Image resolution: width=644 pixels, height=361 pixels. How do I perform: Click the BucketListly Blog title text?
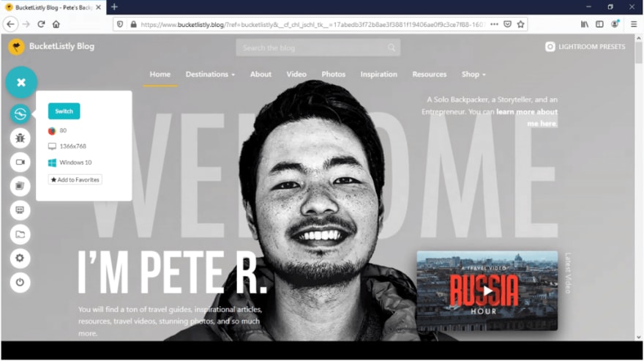61,46
